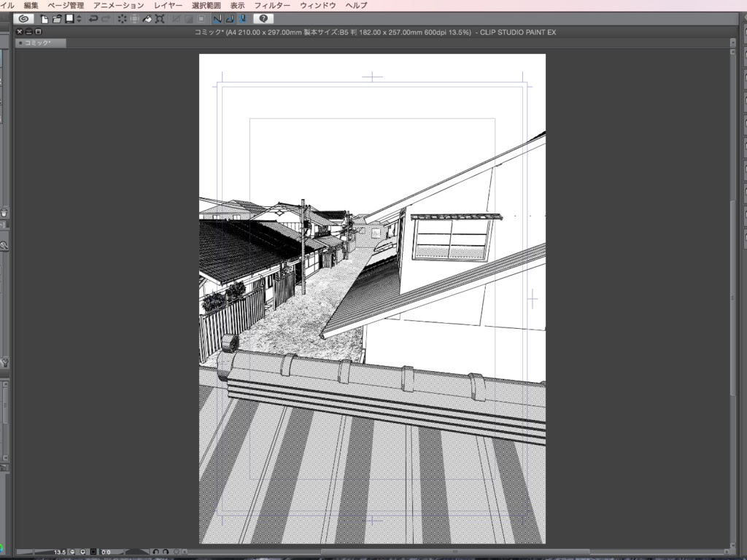Viewport: 747px width, 560px height.
Task: Select the deselect icon on the toolbar
Action: pyautogui.click(x=123, y=19)
